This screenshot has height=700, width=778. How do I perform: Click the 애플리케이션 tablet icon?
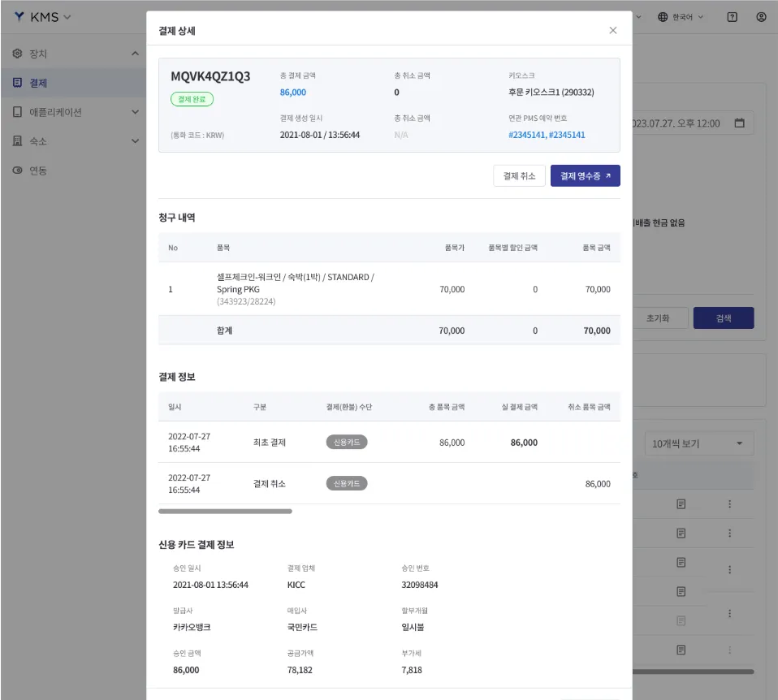click(x=17, y=112)
